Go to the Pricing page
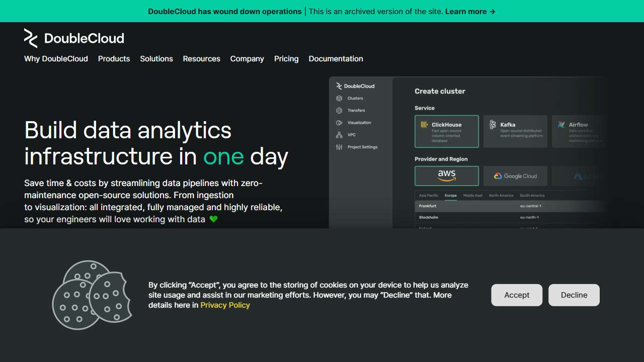 [286, 59]
